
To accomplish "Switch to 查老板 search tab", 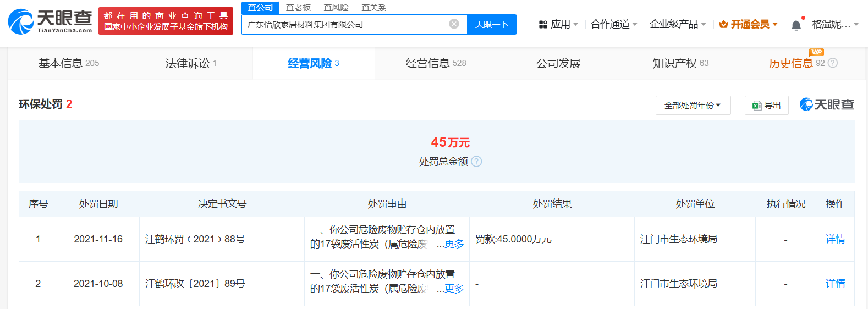I will point(298,8).
